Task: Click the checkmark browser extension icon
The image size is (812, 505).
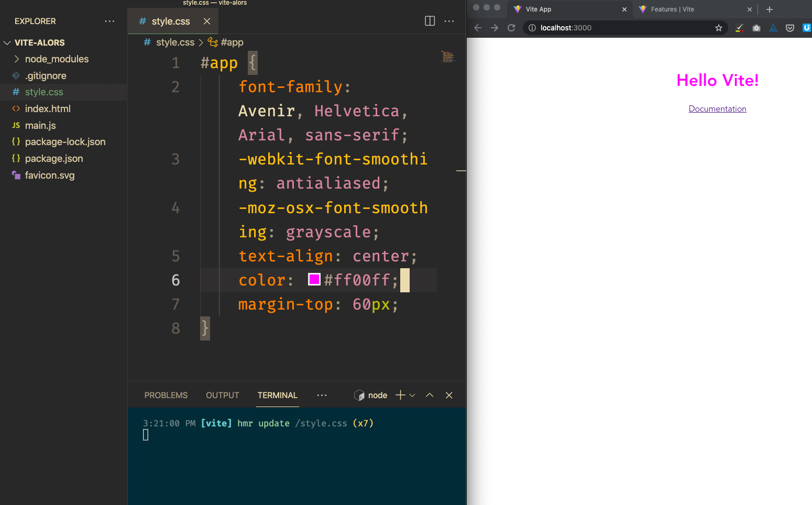Action: click(x=739, y=28)
